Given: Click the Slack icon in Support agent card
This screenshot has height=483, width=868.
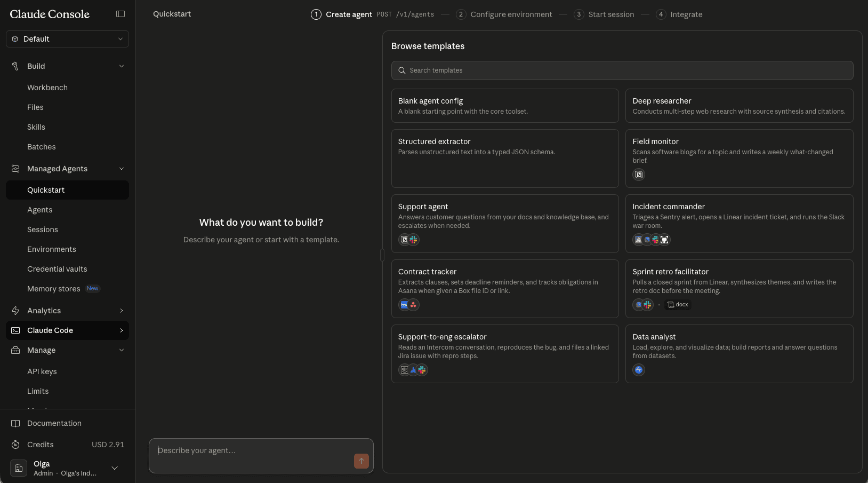Looking at the screenshot, I should pyautogui.click(x=413, y=240).
